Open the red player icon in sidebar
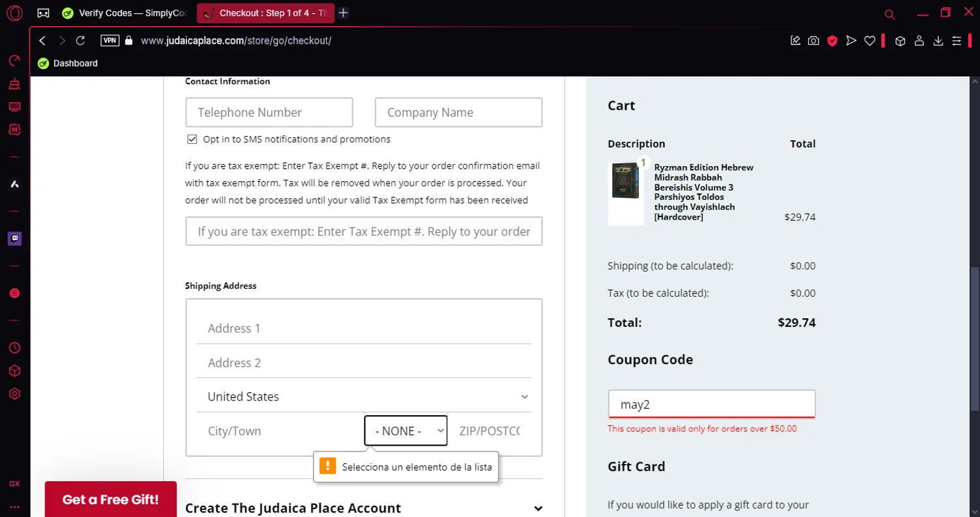This screenshot has height=517, width=980. 14,293
